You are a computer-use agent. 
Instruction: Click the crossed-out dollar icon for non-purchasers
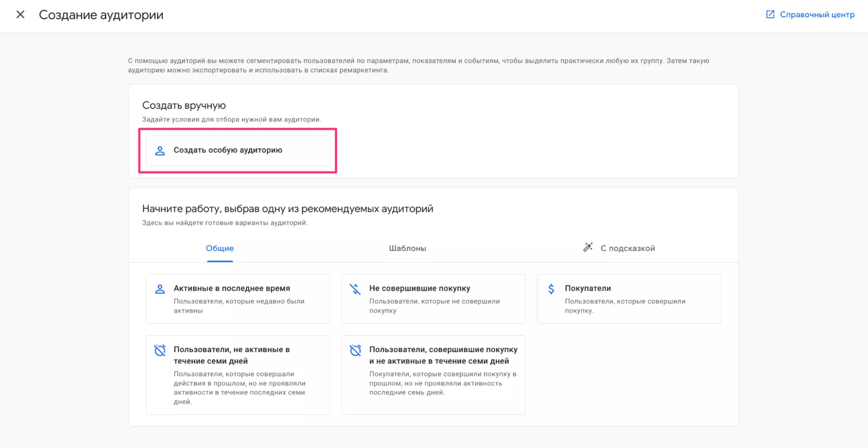click(x=355, y=289)
